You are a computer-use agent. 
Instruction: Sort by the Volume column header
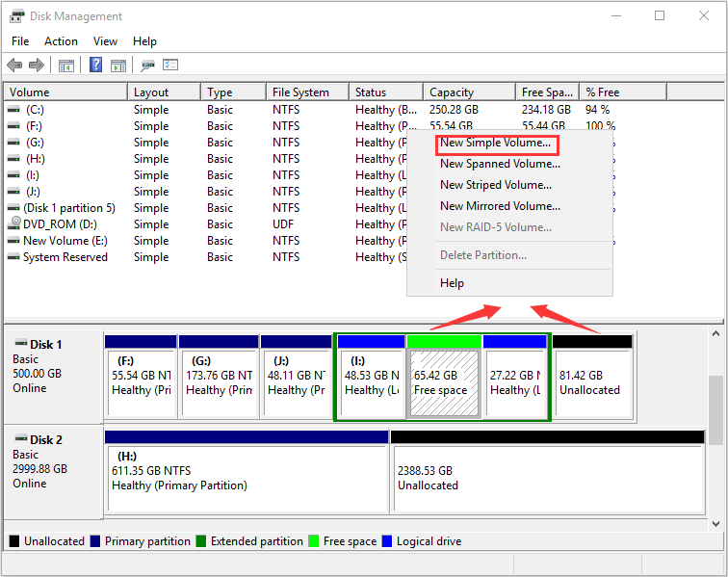[65, 92]
